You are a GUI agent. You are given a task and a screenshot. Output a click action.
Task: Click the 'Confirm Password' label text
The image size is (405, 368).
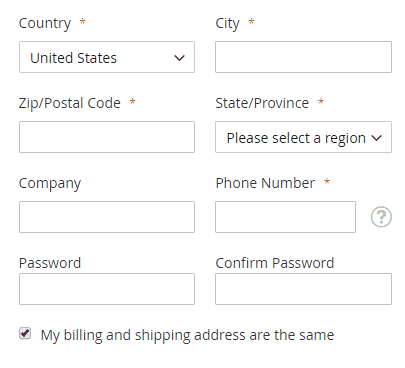point(275,263)
